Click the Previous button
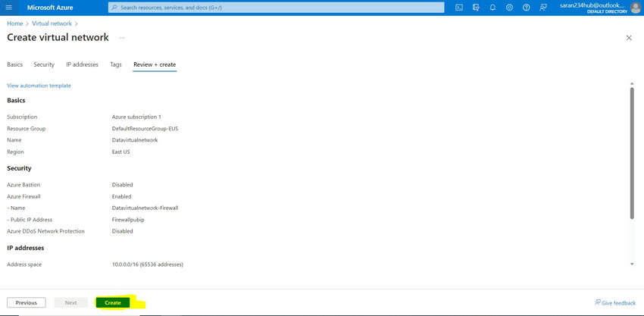The height and width of the screenshot is (316, 644). 27,302
